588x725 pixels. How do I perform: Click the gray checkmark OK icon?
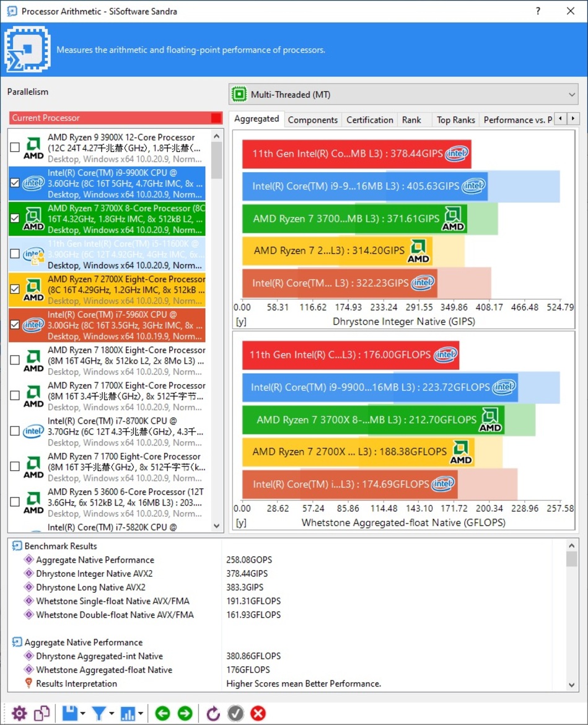(x=235, y=713)
